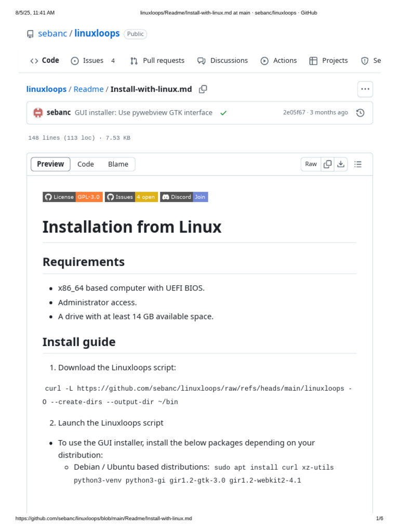Copy file path with the copy icon
The height and width of the screenshot is (532, 399).
(x=203, y=89)
